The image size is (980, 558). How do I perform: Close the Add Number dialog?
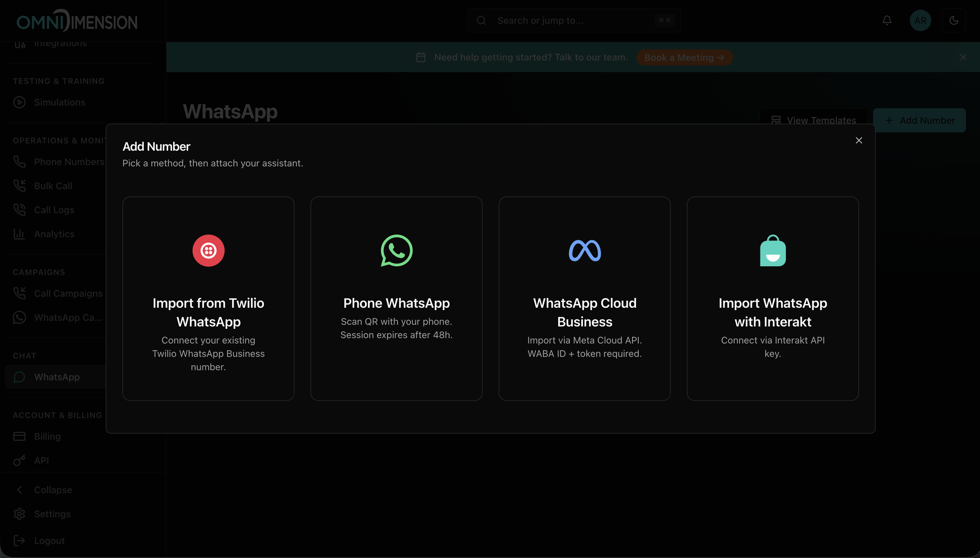point(859,141)
